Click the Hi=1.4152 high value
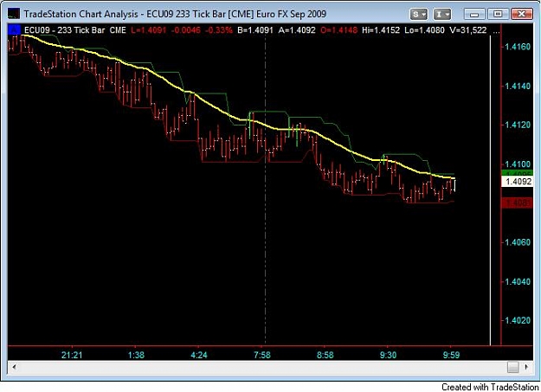Image resolution: width=541 pixels, height=392 pixels. click(381, 30)
